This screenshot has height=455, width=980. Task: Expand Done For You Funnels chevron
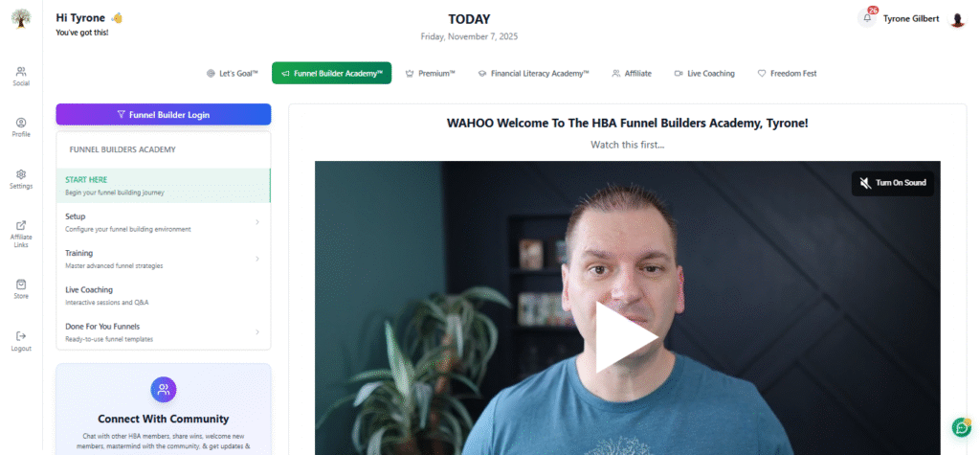[257, 332]
